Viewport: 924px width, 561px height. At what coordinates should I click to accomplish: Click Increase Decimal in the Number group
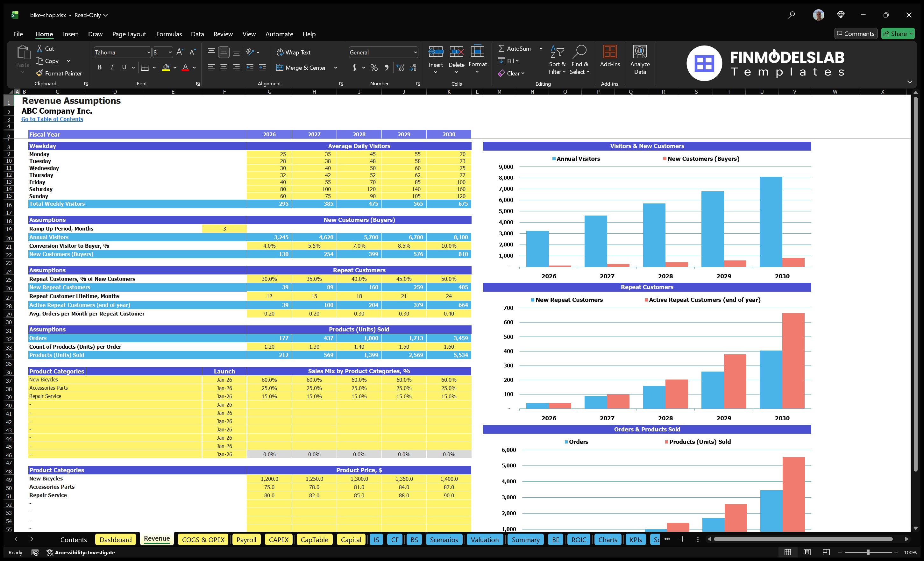(x=400, y=67)
